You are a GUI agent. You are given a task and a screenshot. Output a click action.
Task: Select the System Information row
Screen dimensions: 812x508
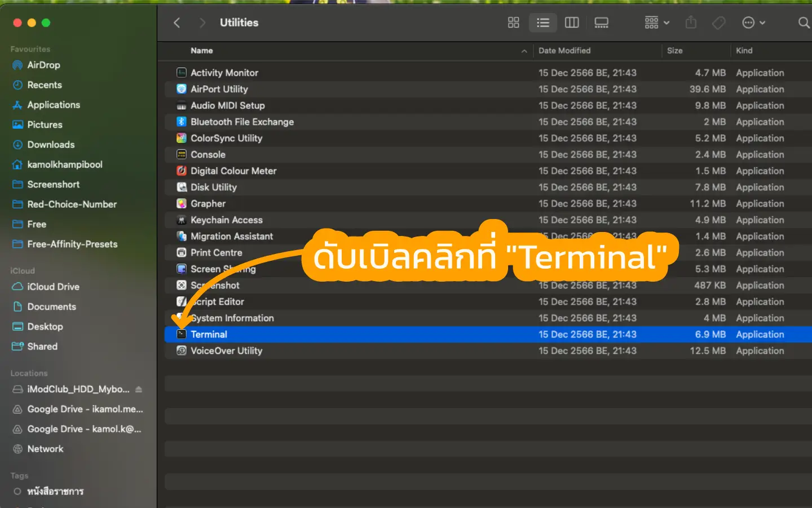(x=488, y=318)
